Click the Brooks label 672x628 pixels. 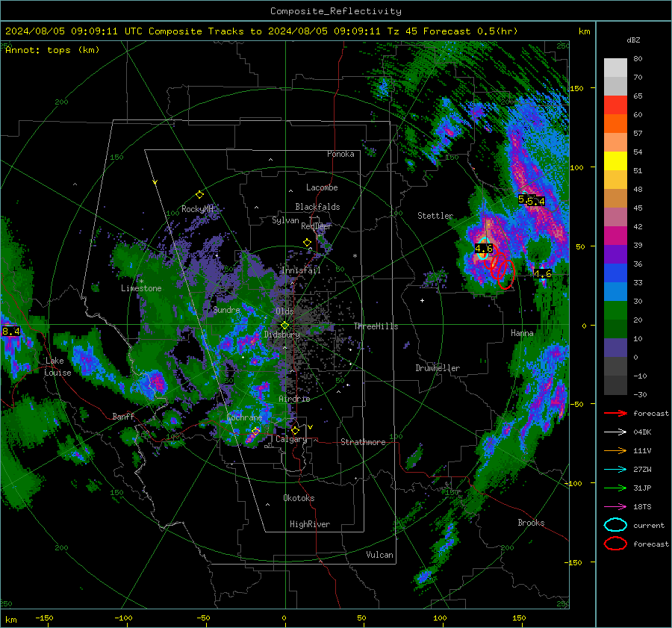pos(531,523)
